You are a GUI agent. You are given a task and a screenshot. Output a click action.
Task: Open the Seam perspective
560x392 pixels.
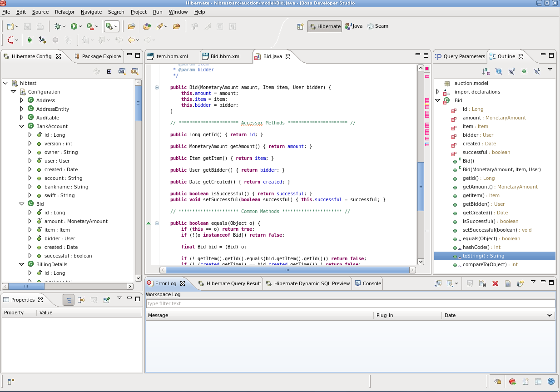point(378,26)
